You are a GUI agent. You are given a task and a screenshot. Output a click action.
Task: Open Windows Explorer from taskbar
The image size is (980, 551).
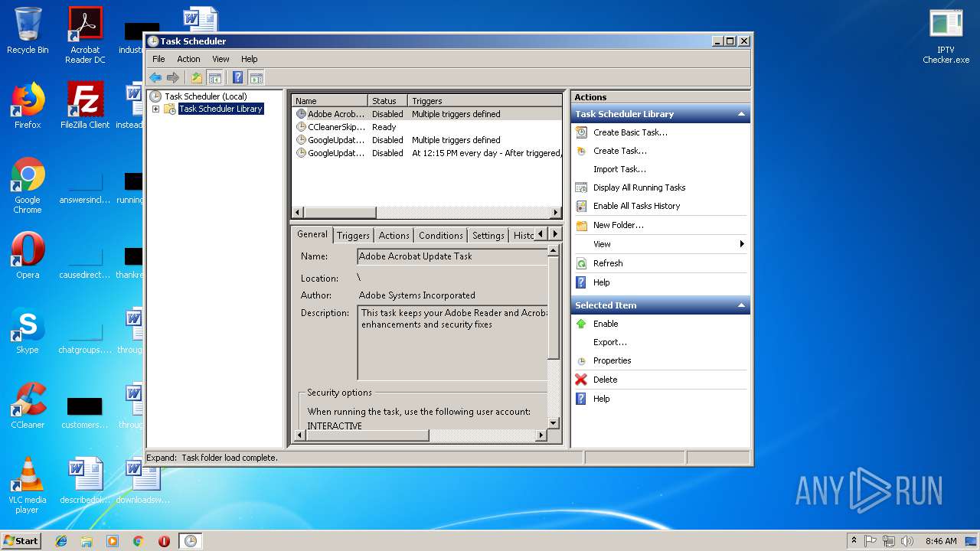coord(87,541)
